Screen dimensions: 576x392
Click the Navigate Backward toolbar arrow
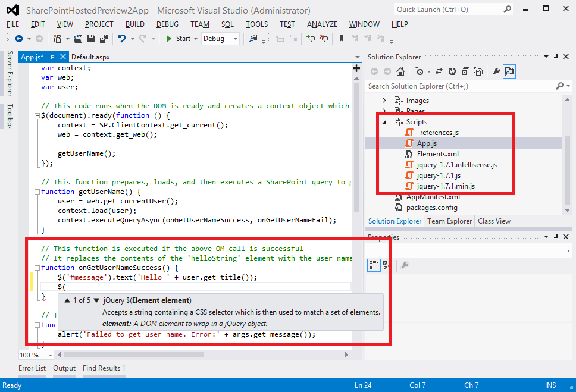[x=18, y=39]
